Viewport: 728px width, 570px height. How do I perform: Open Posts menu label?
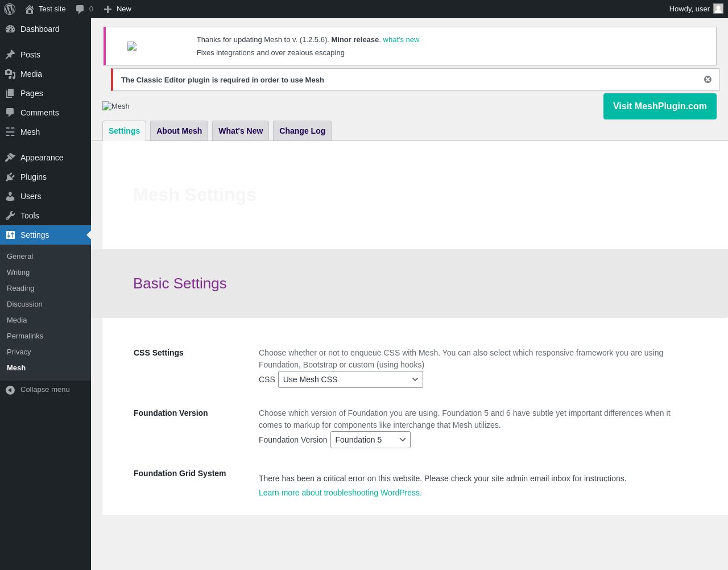[30, 55]
